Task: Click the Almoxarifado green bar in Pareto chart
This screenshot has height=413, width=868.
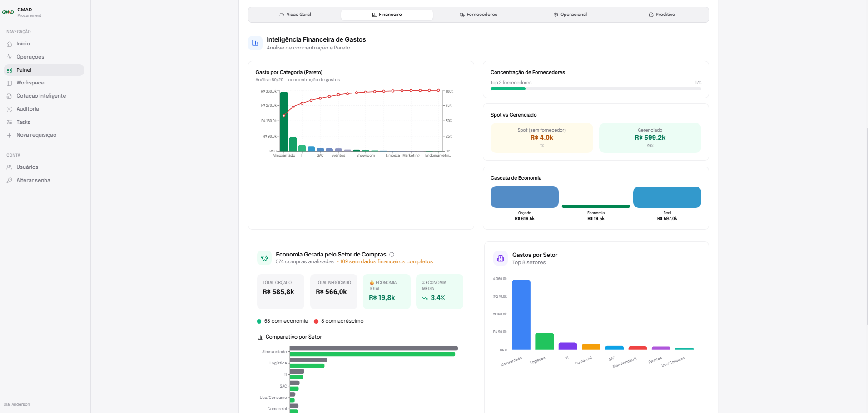Action: click(284, 122)
